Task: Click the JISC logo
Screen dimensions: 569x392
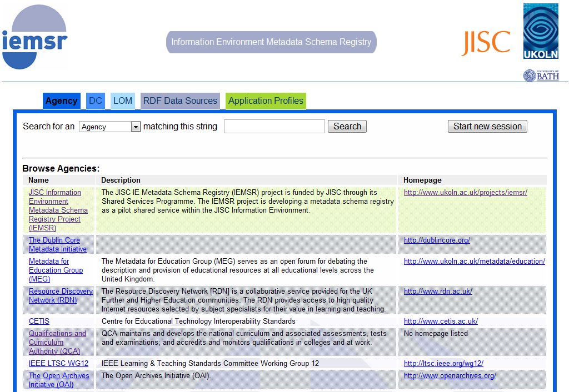Action: pyautogui.click(x=486, y=43)
